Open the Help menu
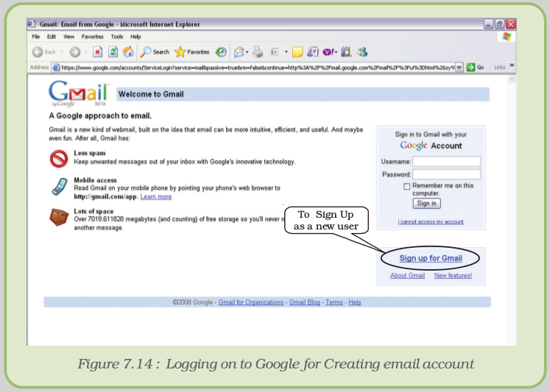 [135, 37]
